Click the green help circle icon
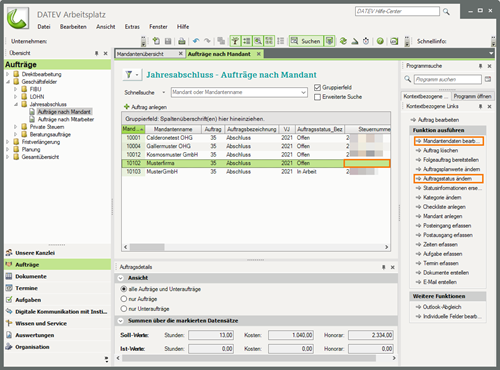 coord(380,41)
